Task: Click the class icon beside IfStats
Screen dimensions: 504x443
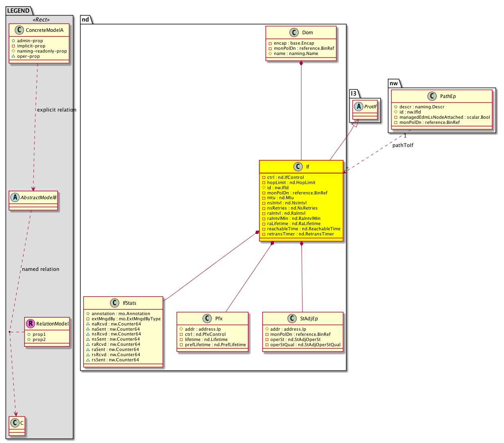Action: 115,303
